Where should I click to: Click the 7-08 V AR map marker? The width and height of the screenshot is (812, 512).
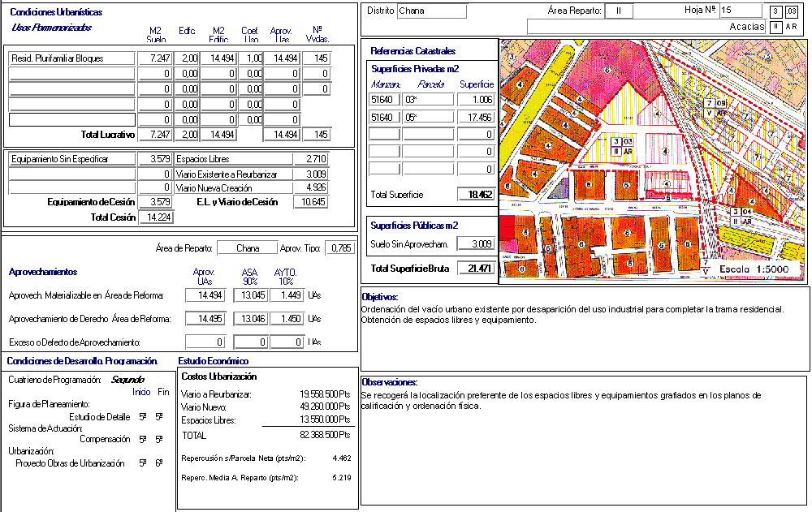(715, 108)
